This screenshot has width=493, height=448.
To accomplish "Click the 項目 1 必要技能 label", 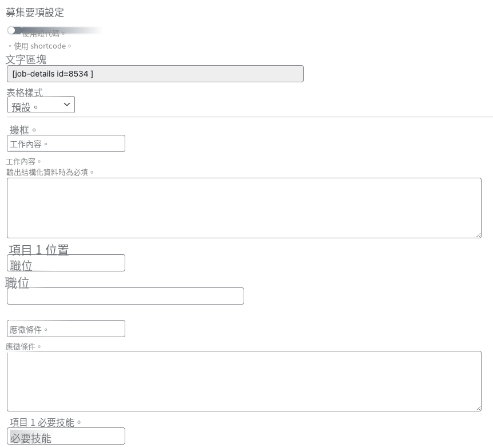I will 45,422.
